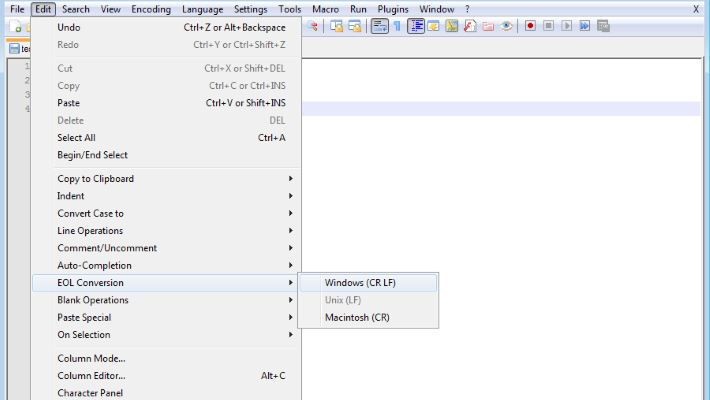710x400 pixels.
Task: Open the document map icon
Action: pos(451,26)
